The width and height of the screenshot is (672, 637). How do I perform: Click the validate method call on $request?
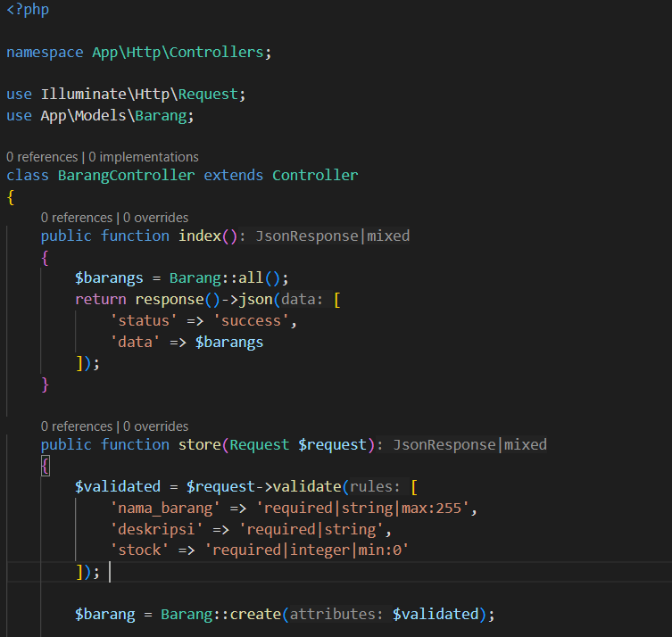tap(306, 487)
